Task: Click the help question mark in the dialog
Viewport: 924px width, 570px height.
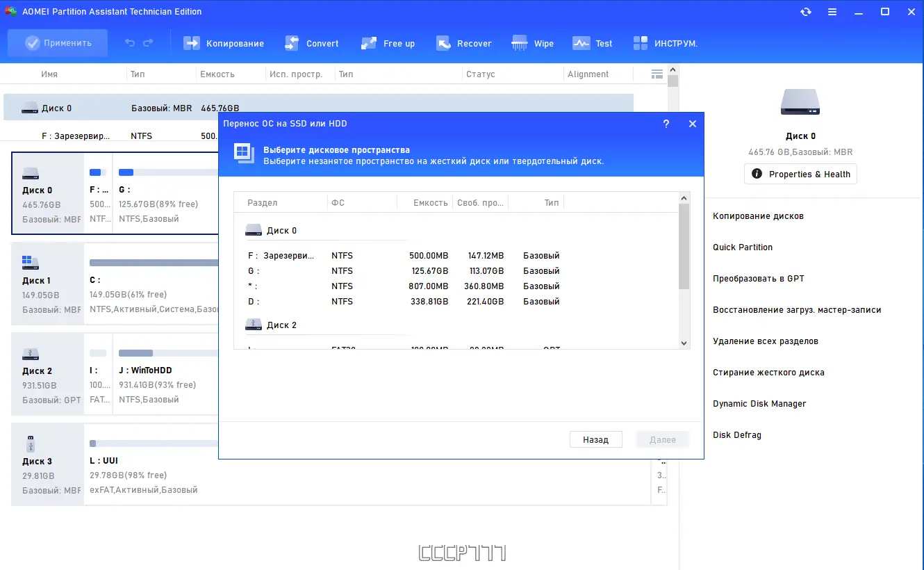Action: (666, 124)
